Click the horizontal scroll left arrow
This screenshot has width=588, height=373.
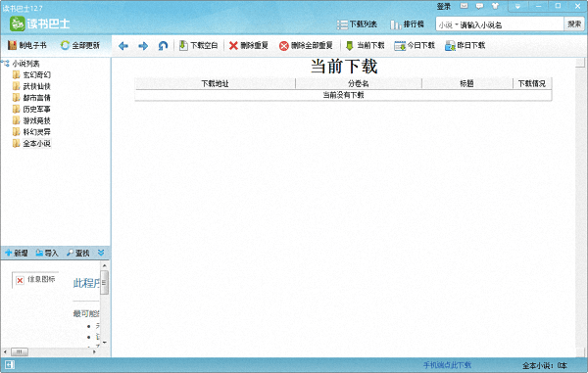click(5, 351)
